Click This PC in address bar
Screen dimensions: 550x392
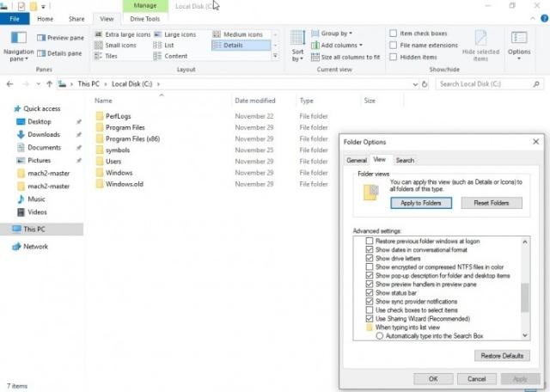coord(89,84)
